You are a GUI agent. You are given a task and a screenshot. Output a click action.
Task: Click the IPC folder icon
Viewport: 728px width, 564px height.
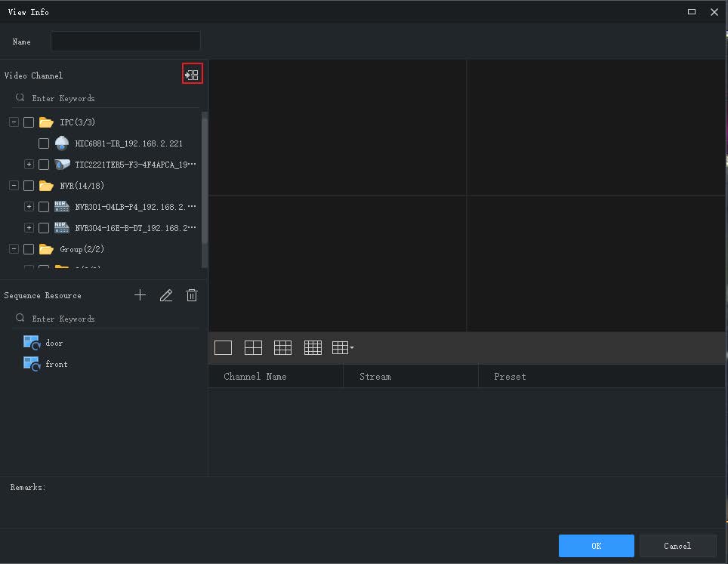[46, 122]
